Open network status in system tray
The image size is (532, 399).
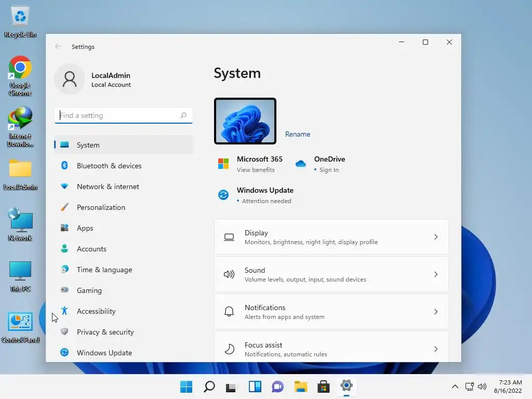point(470,387)
